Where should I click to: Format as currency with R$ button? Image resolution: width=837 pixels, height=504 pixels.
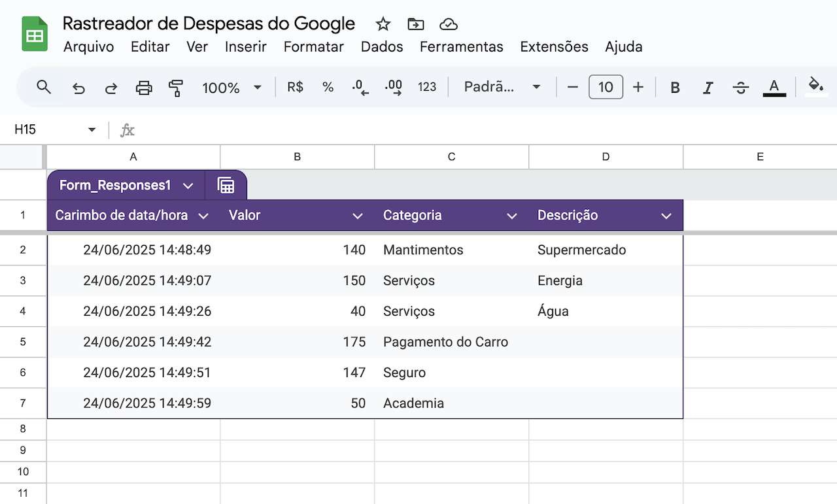[295, 87]
